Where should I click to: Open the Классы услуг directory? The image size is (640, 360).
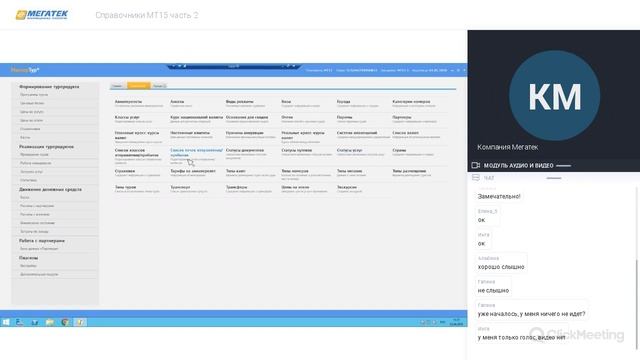click(127, 118)
